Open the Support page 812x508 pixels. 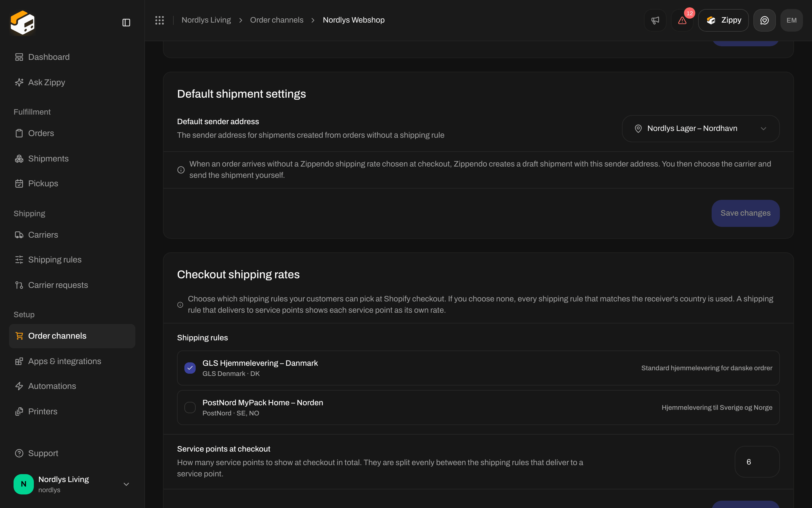(72, 453)
